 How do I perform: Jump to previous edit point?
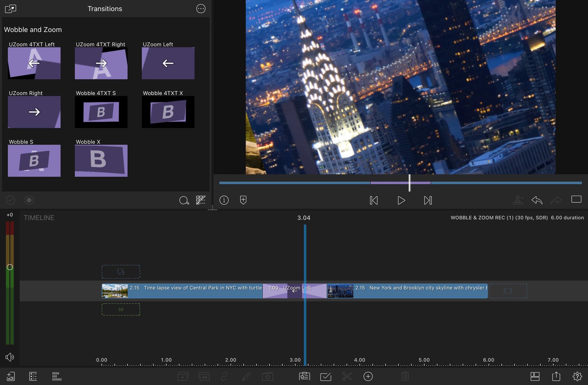click(x=374, y=201)
